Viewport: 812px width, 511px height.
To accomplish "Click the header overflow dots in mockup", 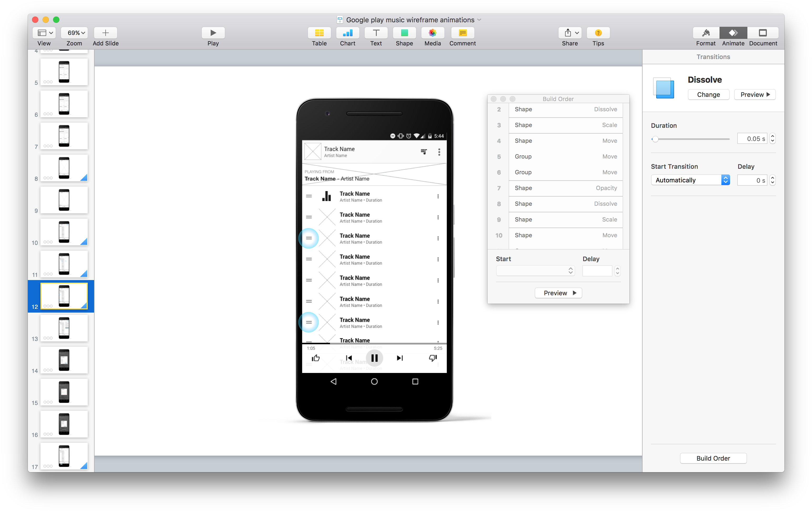I will [x=439, y=152].
